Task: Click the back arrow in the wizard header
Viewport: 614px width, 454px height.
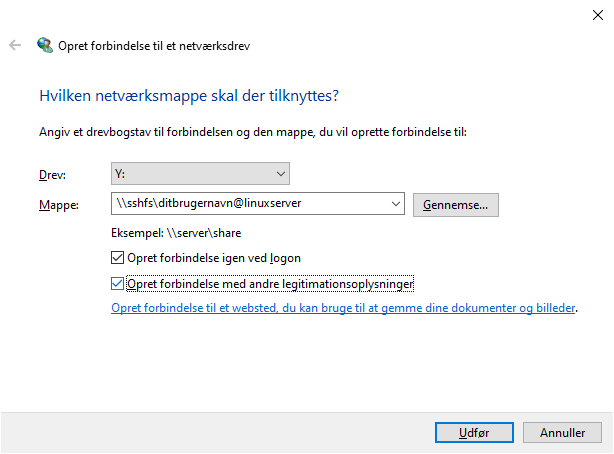Action: (x=15, y=45)
